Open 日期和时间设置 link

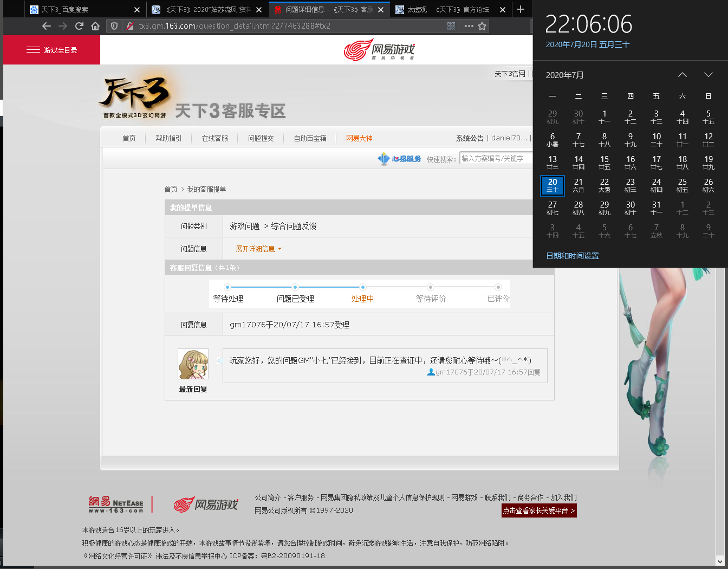(x=573, y=256)
